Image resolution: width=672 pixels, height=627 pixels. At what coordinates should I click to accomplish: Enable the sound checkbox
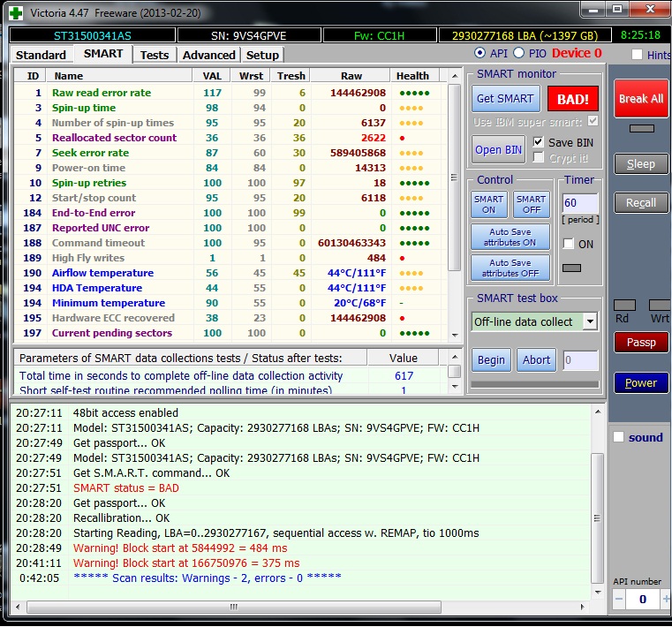(618, 437)
